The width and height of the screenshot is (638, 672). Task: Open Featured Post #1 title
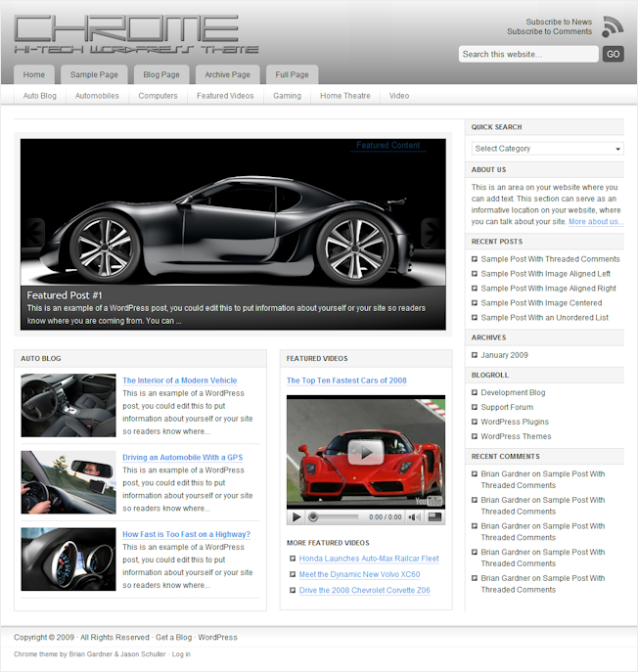pos(65,295)
